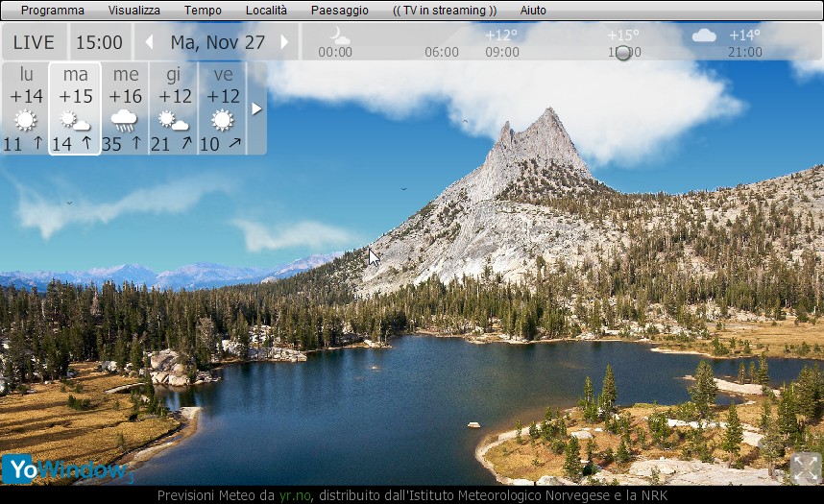This screenshot has height=504, width=824.
Task: Select Monday (lu) forecast tile
Action: point(26,108)
